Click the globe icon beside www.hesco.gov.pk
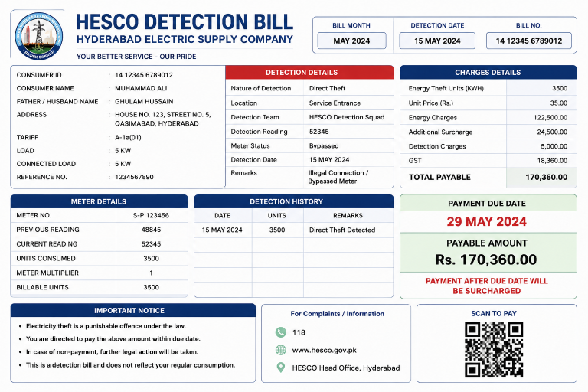 coord(280,350)
